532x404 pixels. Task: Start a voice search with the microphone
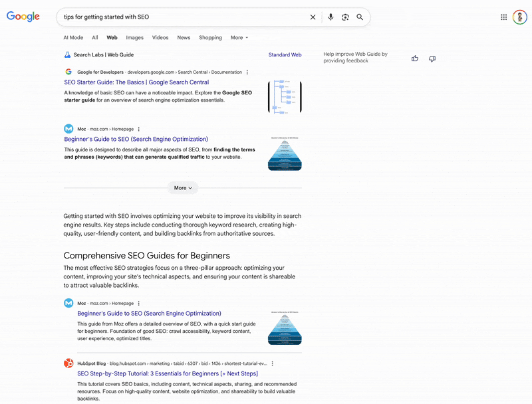(x=331, y=17)
